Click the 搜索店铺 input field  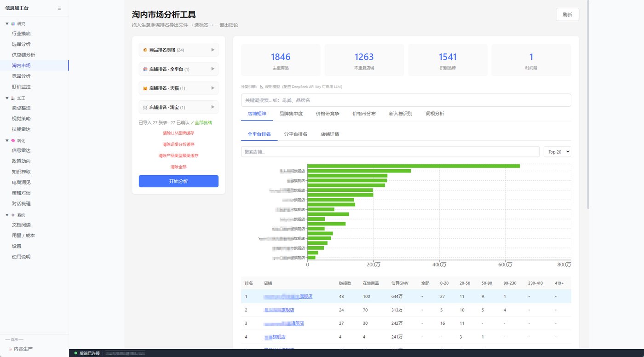pyautogui.click(x=390, y=152)
